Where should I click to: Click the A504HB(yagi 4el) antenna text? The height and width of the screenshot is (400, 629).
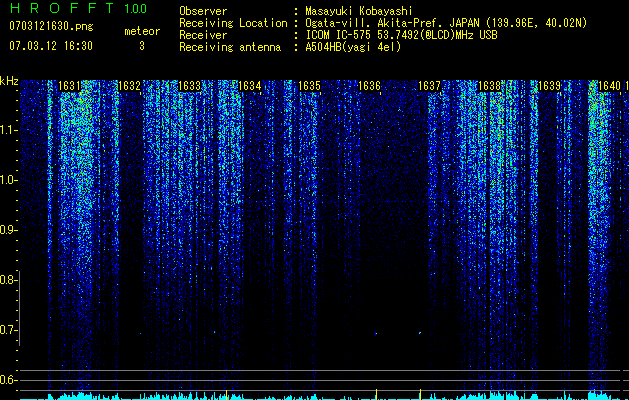pos(353,47)
